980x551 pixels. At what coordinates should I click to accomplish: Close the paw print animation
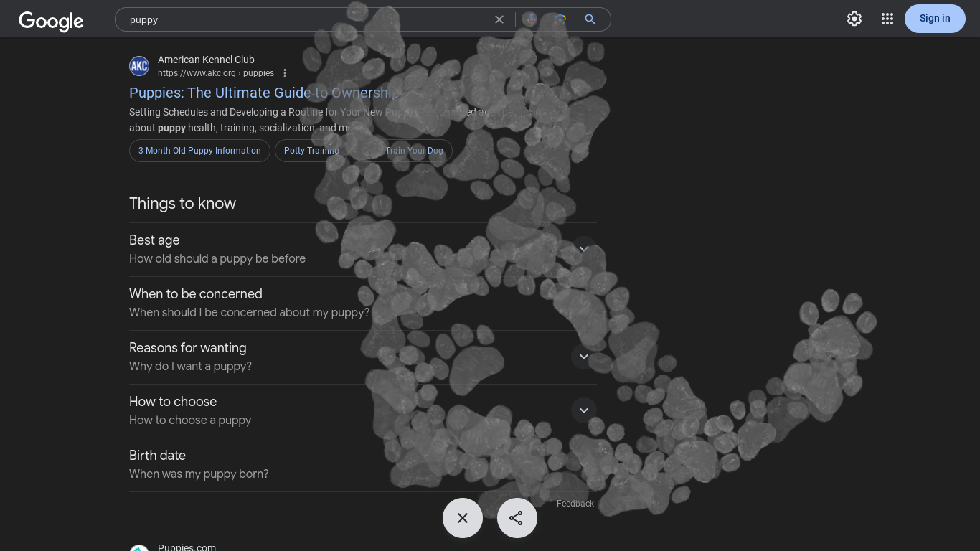click(x=463, y=518)
